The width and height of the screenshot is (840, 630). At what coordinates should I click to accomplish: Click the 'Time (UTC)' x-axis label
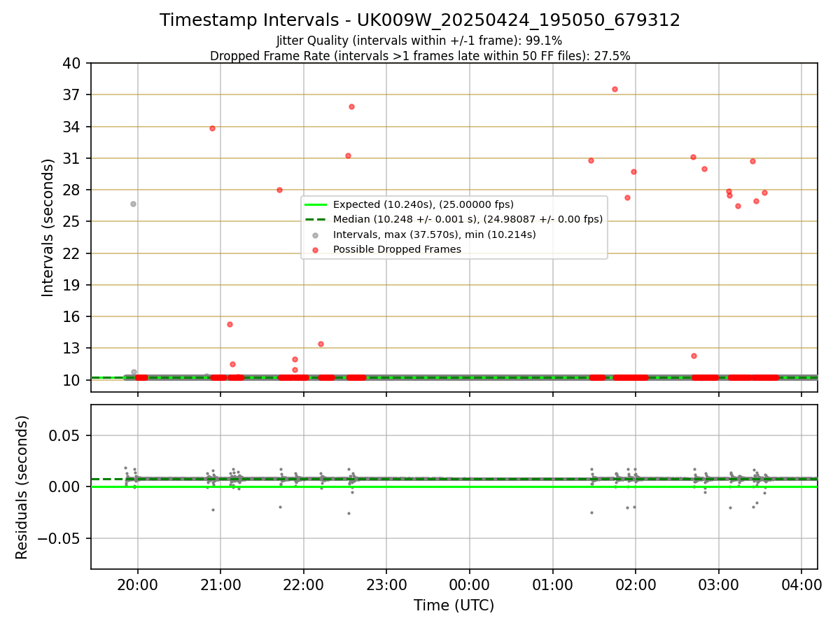[x=454, y=605]
